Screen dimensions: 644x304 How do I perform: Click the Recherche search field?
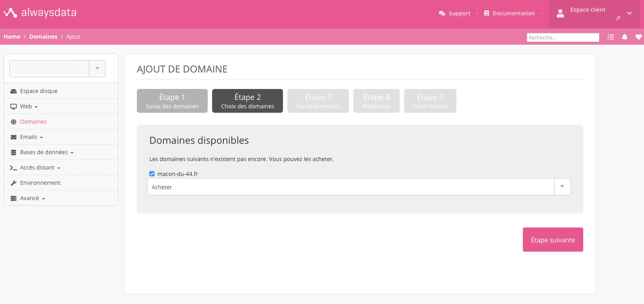(x=563, y=37)
